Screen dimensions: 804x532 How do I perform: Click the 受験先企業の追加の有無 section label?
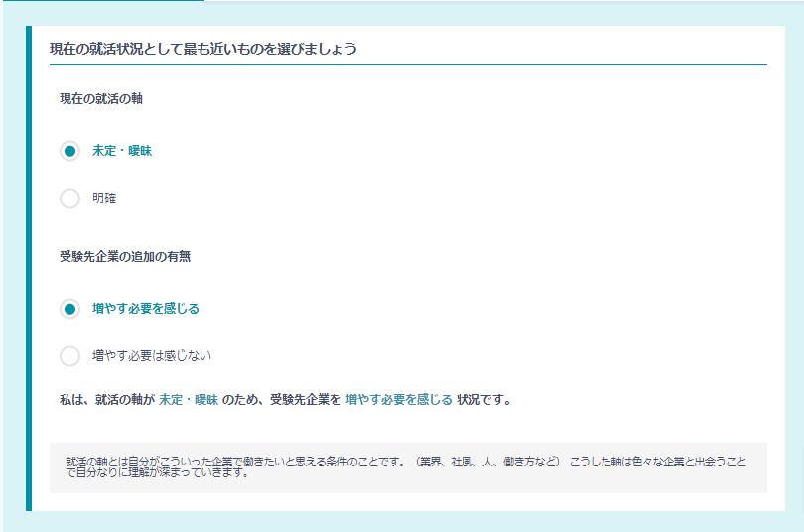[x=125, y=256]
